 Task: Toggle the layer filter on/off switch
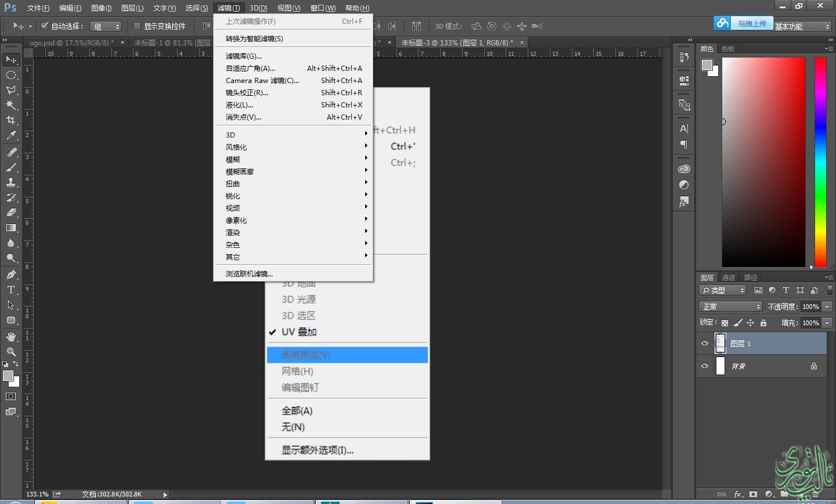click(x=830, y=290)
